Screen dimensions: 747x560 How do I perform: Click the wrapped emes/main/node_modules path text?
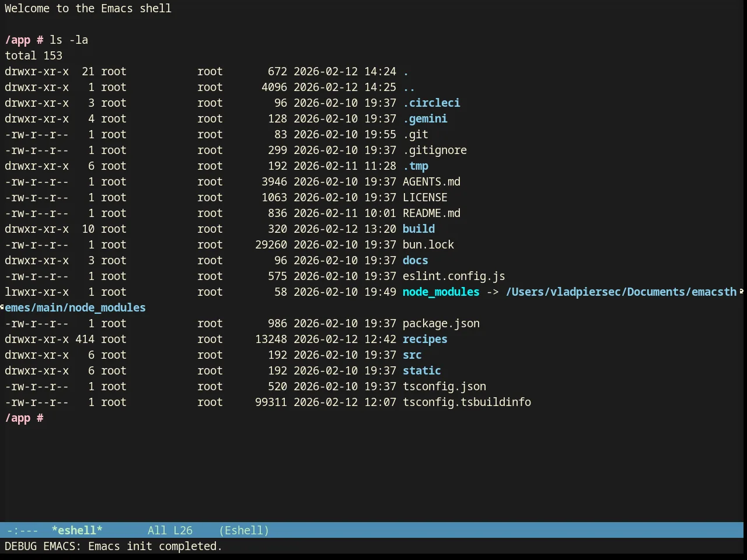(x=75, y=307)
